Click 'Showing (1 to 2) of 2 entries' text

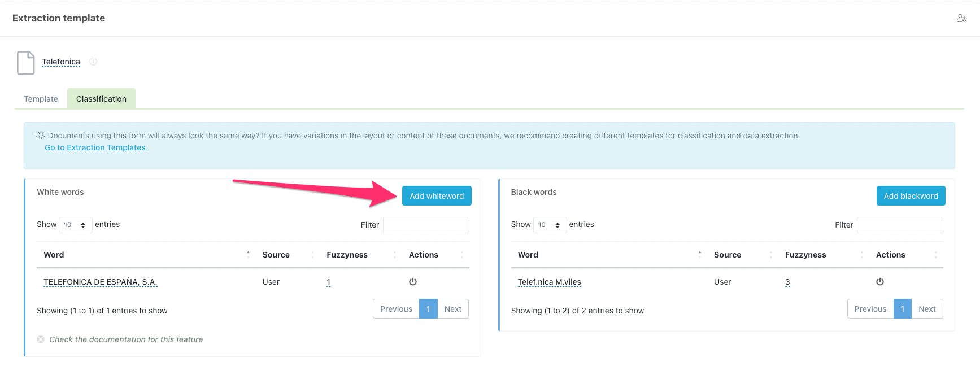tap(577, 311)
